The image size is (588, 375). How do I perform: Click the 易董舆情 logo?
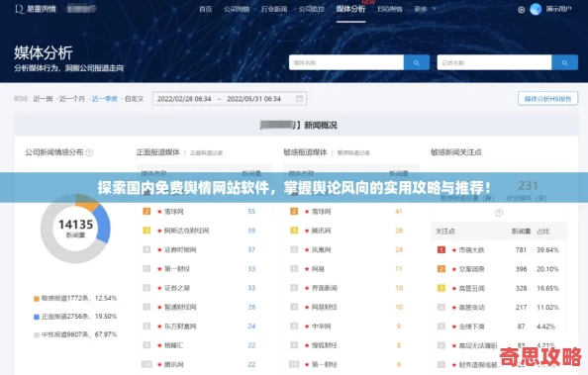pyautogui.click(x=36, y=9)
